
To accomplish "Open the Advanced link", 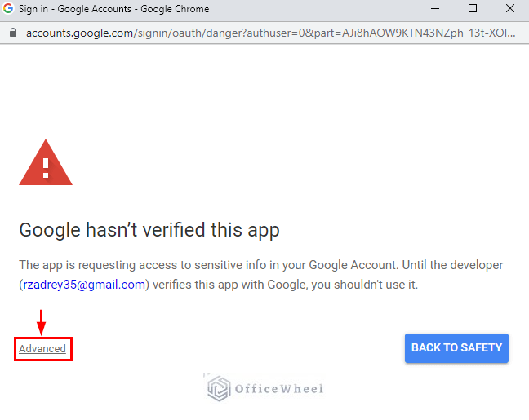I will [x=42, y=349].
